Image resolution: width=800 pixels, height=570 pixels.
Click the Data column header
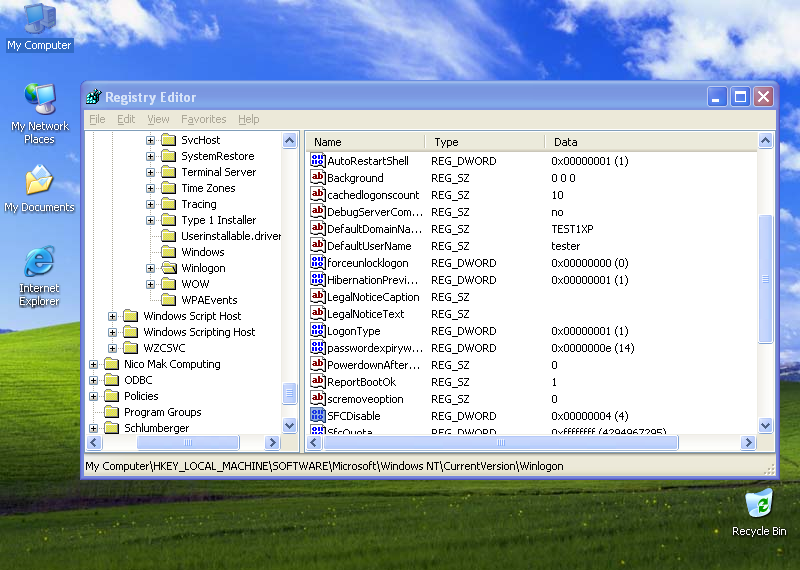point(651,142)
